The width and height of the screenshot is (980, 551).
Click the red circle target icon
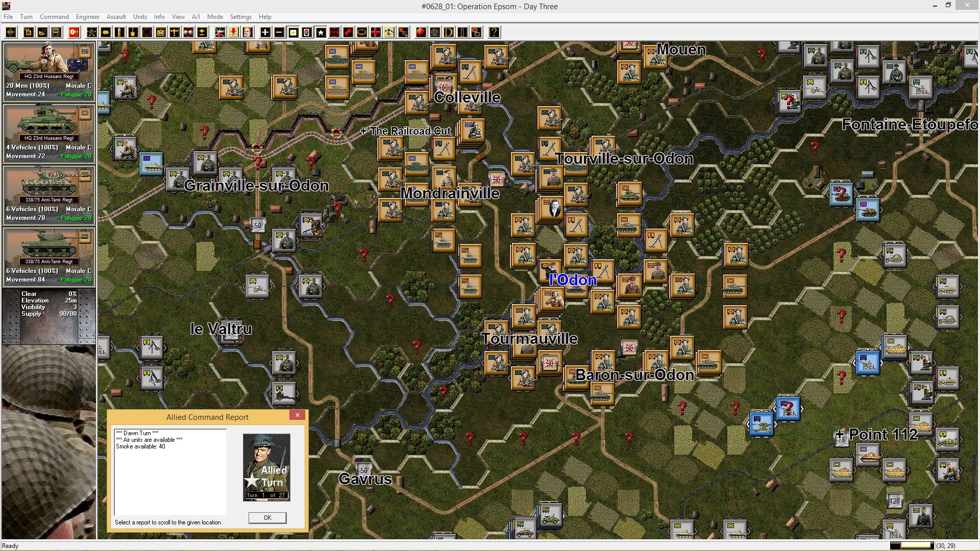tap(147, 32)
